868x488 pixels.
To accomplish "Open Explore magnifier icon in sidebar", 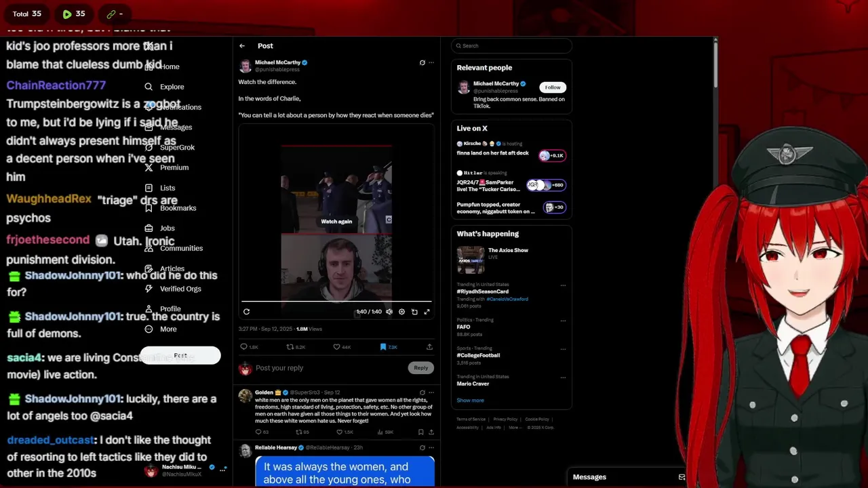I will (x=149, y=87).
